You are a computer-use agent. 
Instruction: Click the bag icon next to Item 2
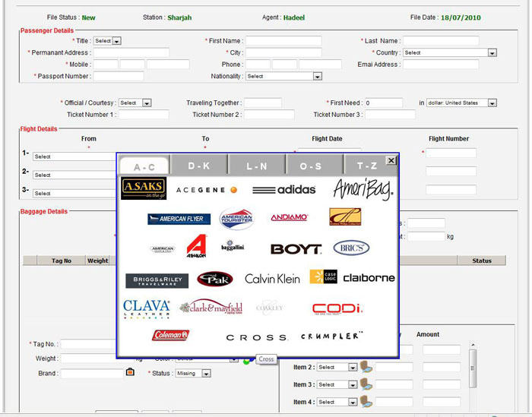366,367
